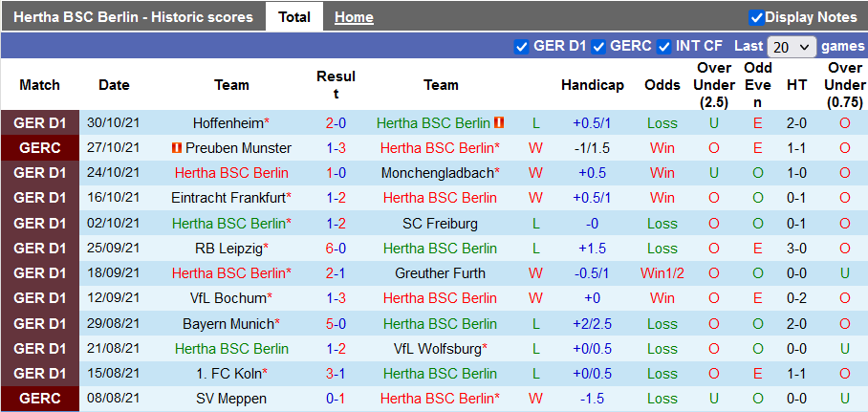Select the Total tab
The image size is (868, 412).
pyautogui.click(x=294, y=17)
